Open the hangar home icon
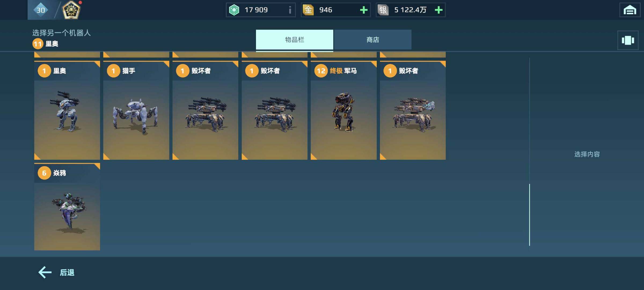This screenshot has width=644, height=290. point(630,10)
